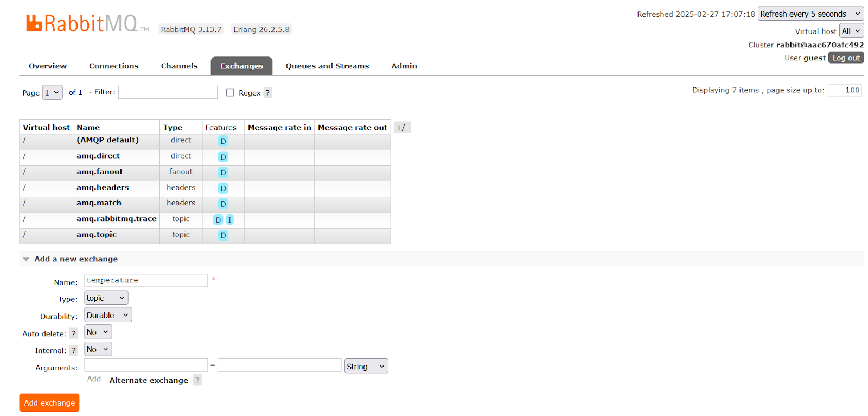This screenshot has height=416, width=868.
Task: Click the Alternate exchange argument shortcut
Action: point(149,381)
